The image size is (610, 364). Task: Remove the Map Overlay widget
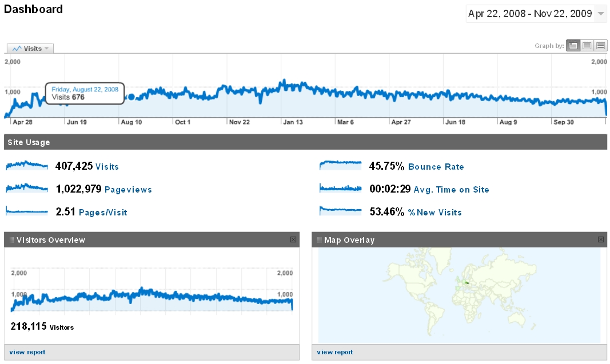coord(601,239)
